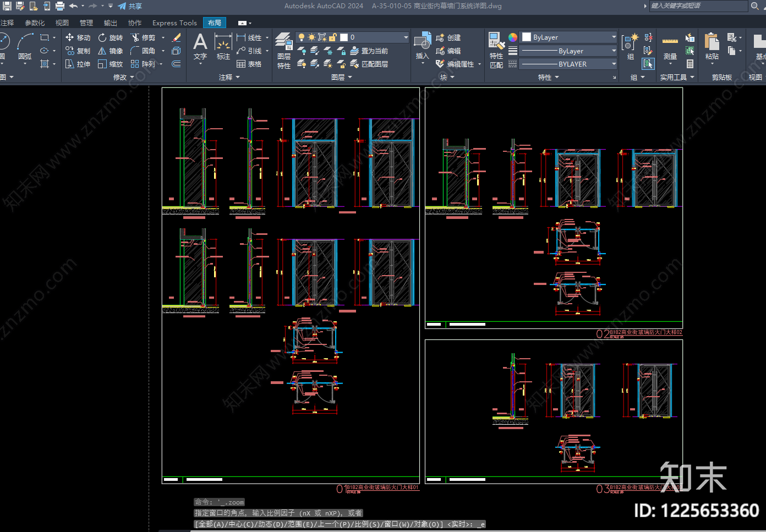766x532 pixels.
Task: Click the 共享 (Share) button
Action: tap(130, 6)
